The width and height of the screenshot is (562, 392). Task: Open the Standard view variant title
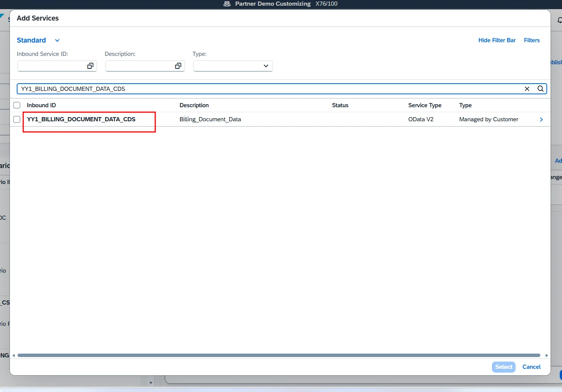31,40
